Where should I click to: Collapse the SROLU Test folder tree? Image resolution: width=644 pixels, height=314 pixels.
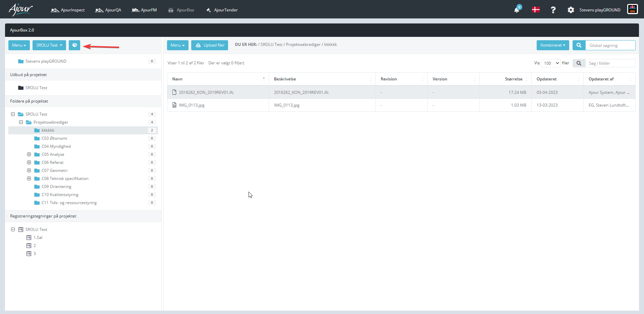(x=13, y=114)
